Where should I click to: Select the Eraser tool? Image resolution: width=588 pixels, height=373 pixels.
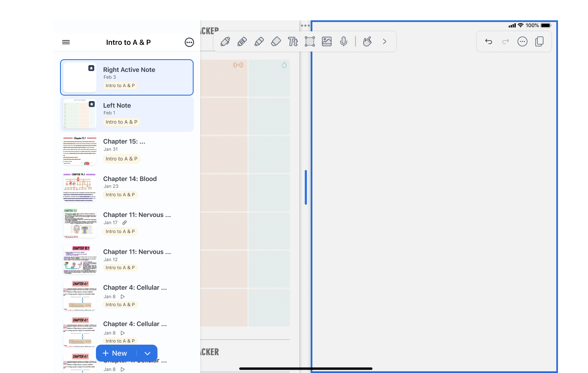click(276, 41)
